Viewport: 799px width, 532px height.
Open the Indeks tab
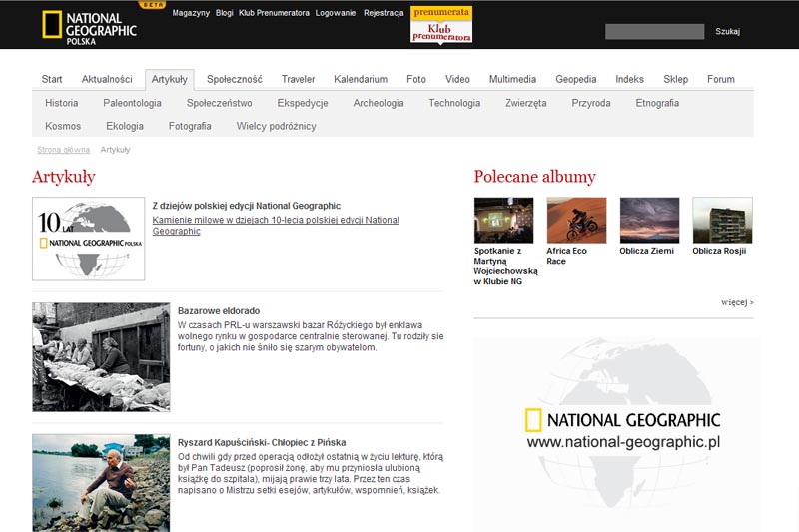[x=629, y=79]
